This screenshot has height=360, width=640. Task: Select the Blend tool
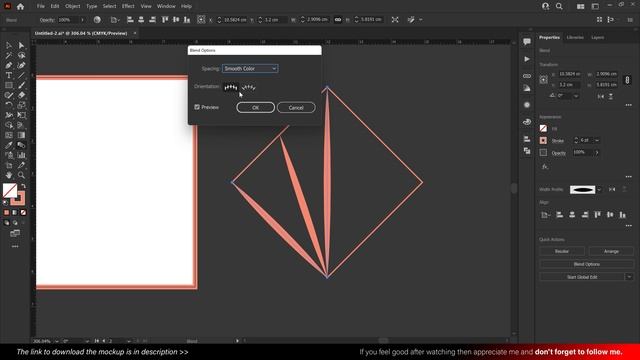point(21,145)
